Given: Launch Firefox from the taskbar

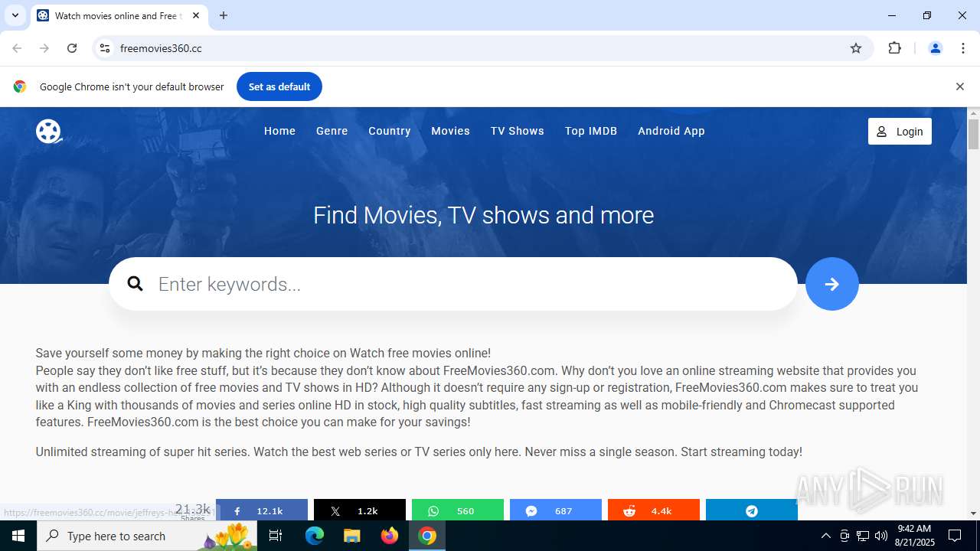Looking at the screenshot, I should click(390, 536).
